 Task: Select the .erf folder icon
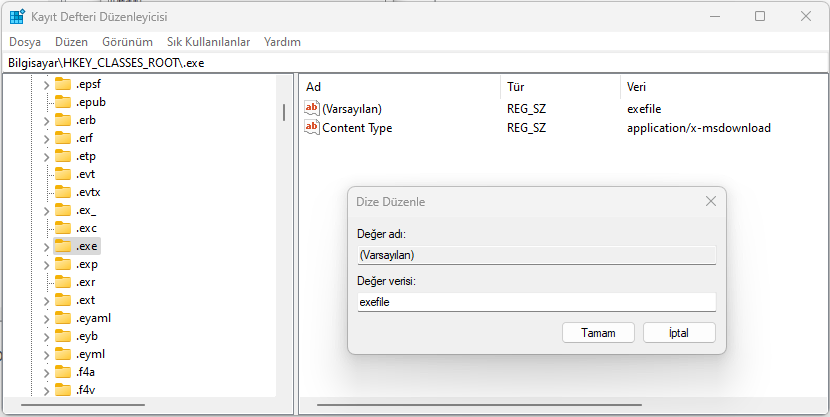click(63, 138)
